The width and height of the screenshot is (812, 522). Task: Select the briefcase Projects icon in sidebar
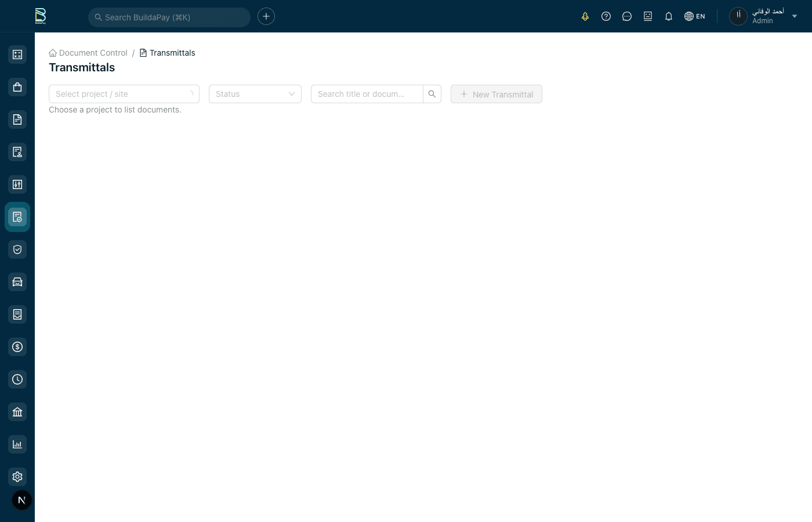pyautogui.click(x=17, y=86)
